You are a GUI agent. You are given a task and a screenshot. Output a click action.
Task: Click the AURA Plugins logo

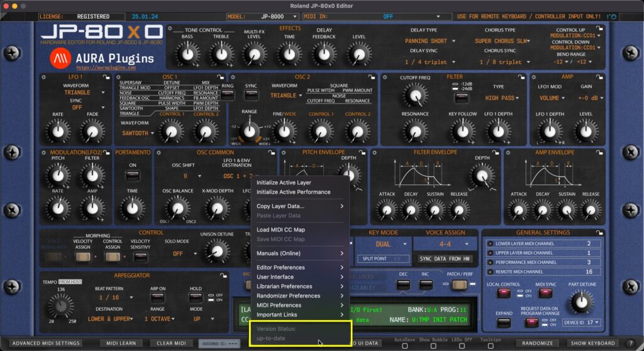click(x=60, y=58)
